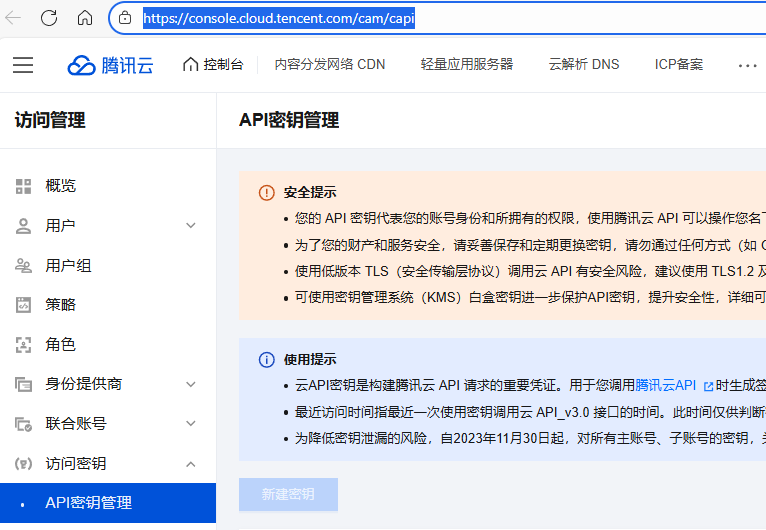
Task: Click the 角色 role sidebar icon
Action: (x=23, y=345)
